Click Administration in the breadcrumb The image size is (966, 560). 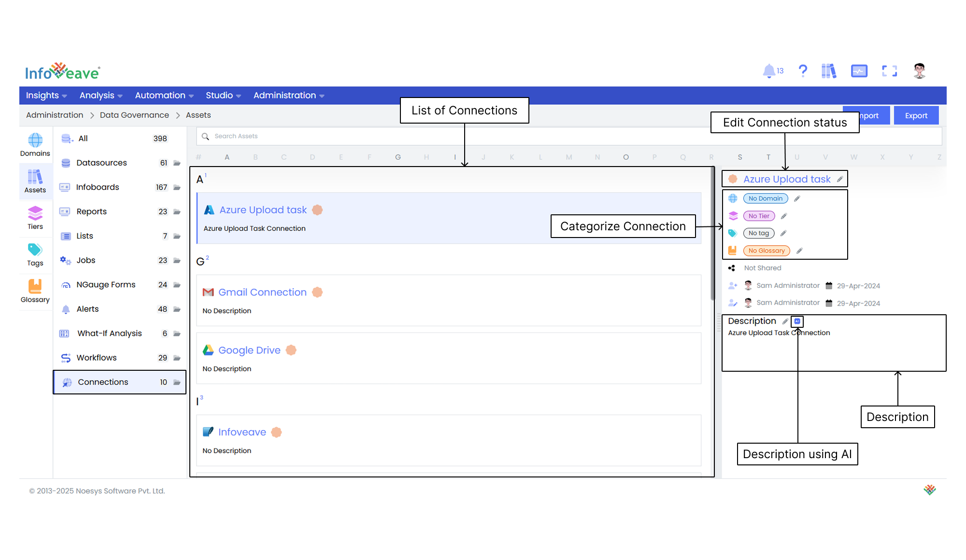coord(55,115)
